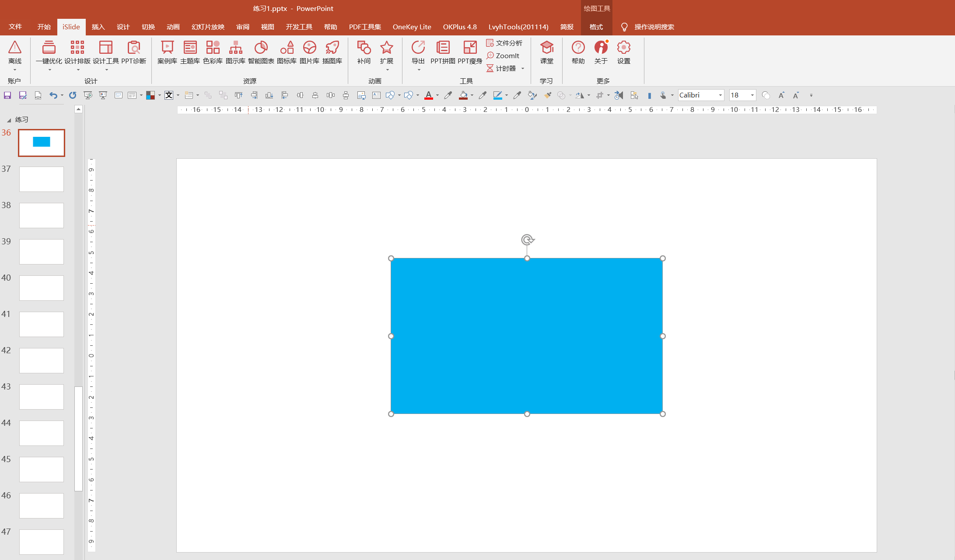Screen dimensions: 955x560
Task: Select slide 40 thumbnail
Action: pos(42,288)
